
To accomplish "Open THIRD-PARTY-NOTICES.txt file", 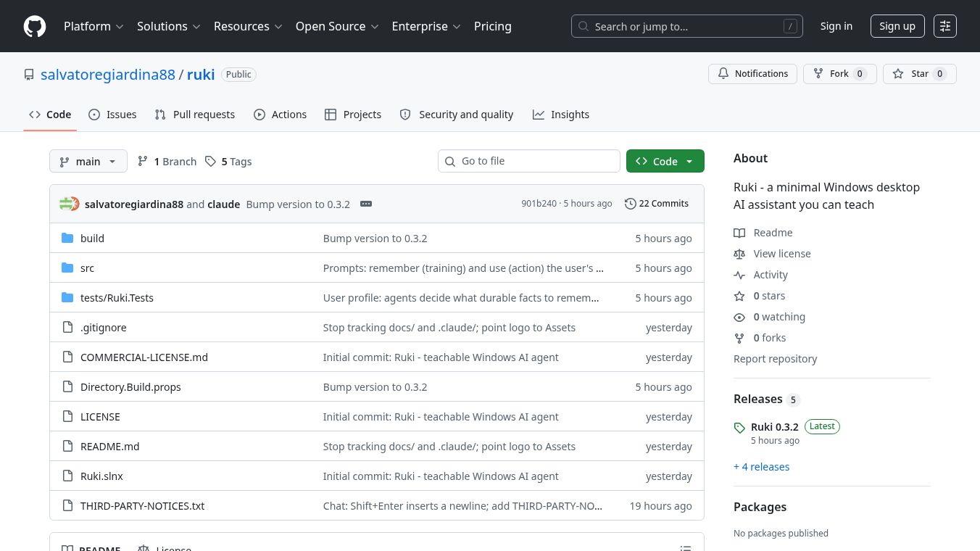I will click(143, 506).
